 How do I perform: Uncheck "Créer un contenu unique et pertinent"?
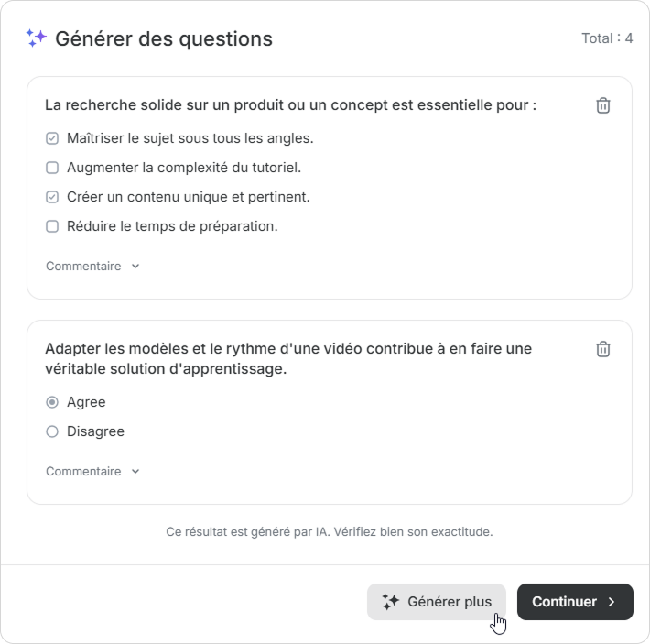[52, 197]
